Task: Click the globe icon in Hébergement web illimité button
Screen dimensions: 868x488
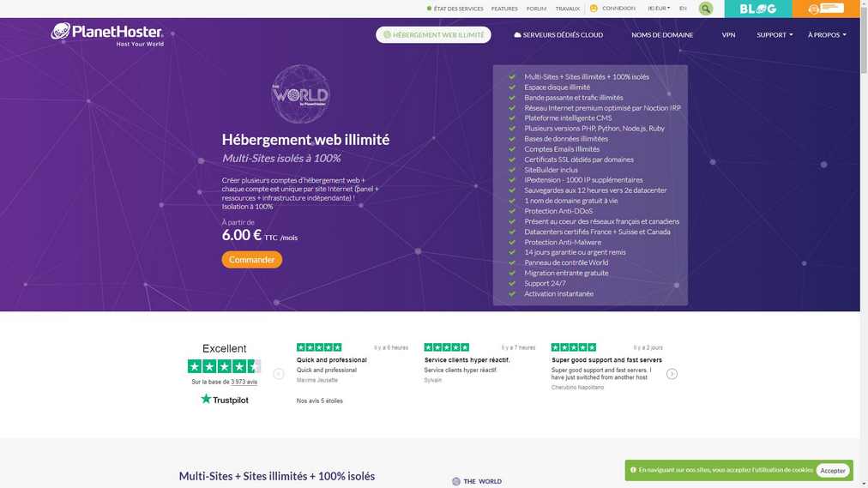Action: [387, 35]
